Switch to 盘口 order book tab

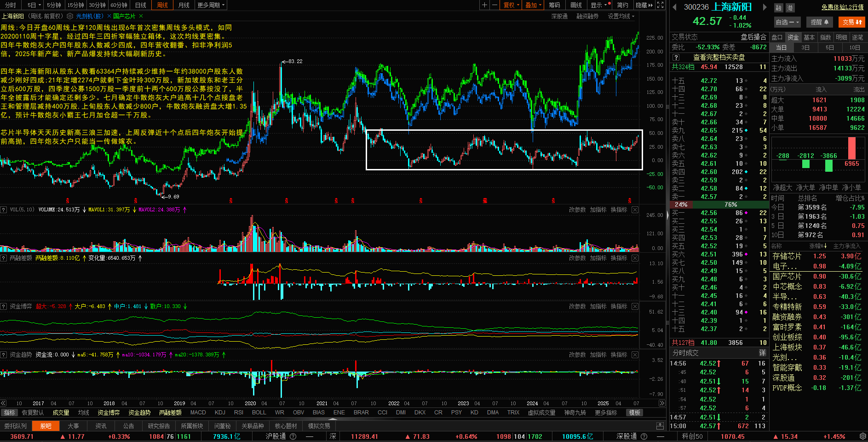(x=777, y=37)
